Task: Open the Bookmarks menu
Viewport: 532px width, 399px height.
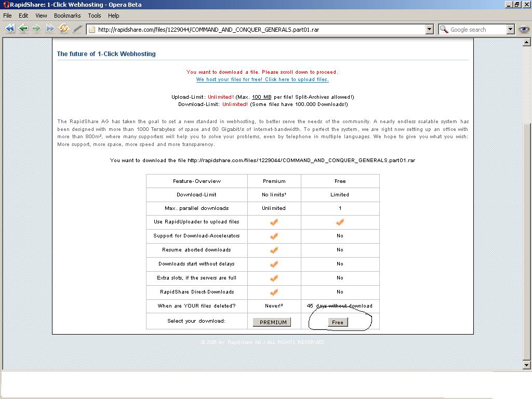Action: (x=67, y=16)
